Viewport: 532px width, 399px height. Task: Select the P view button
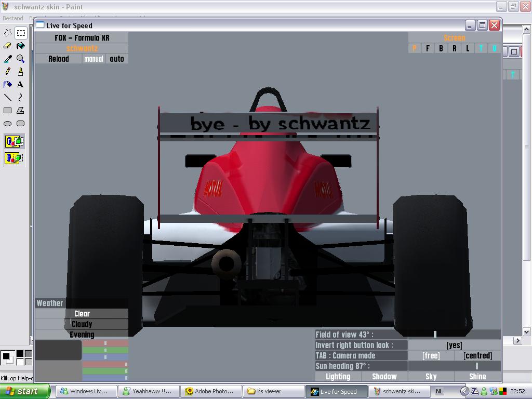tap(414, 48)
